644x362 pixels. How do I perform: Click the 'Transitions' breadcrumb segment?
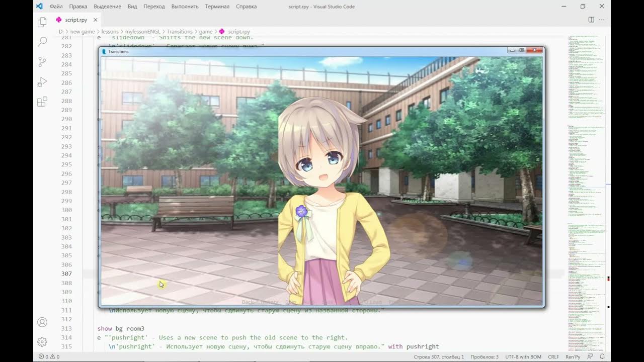pos(180,32)
